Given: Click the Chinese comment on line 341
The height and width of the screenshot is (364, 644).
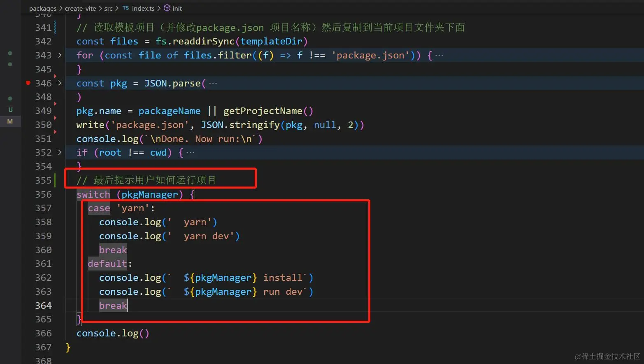Looking at the screenshot, I should pos(271,28).
